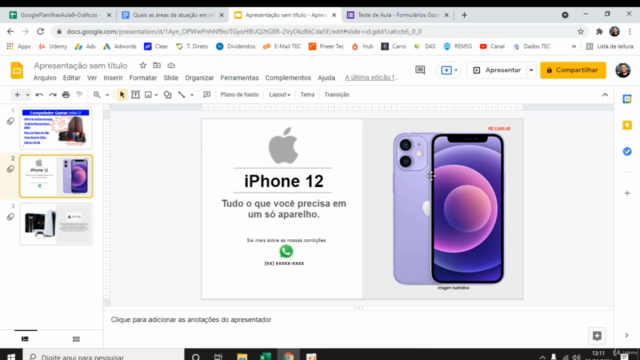
Task: Open the move-to-folder icon
Action: [157, 65]
